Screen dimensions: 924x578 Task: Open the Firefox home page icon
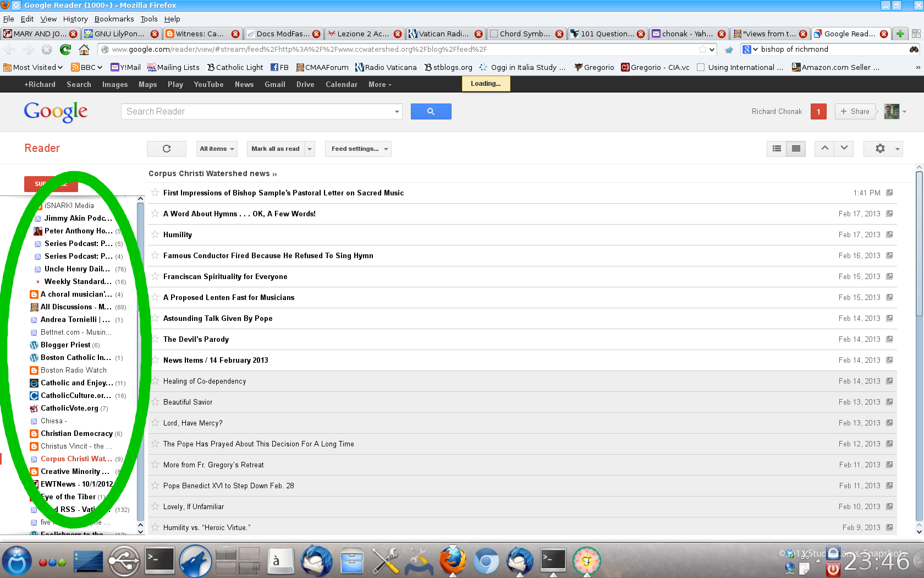tap(84, 50)
